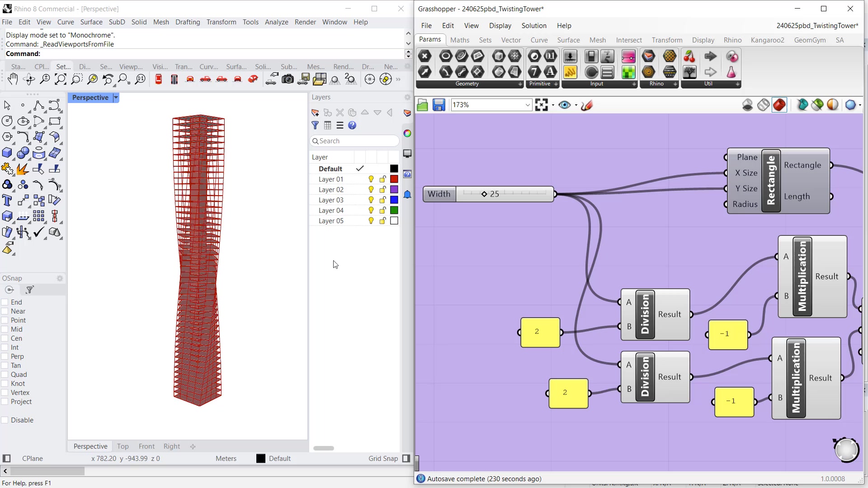The width and height of the screenshot is (868, 488).
Task: Click the Grasshopper sketch brush icon
Action: [587, 105]
